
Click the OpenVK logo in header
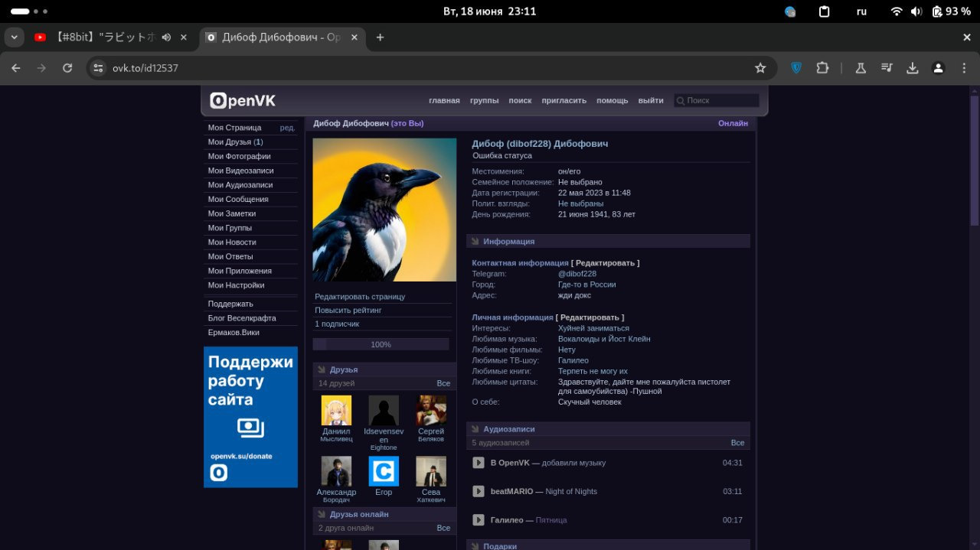[243, 101]
